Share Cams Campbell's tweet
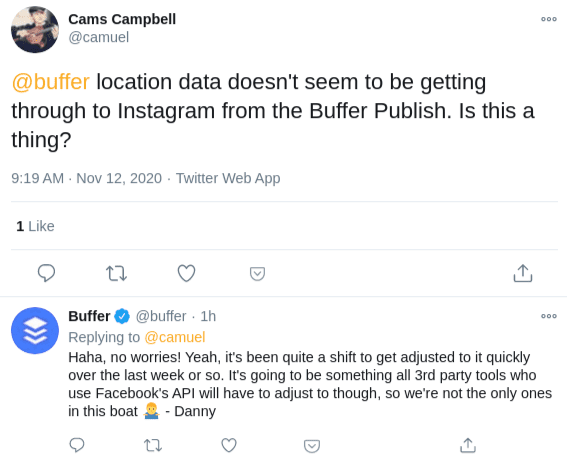567x465 pixels. tap(523, 273)
